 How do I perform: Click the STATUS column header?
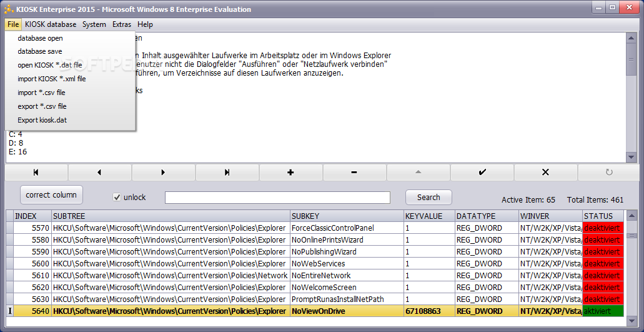[603, 216]
